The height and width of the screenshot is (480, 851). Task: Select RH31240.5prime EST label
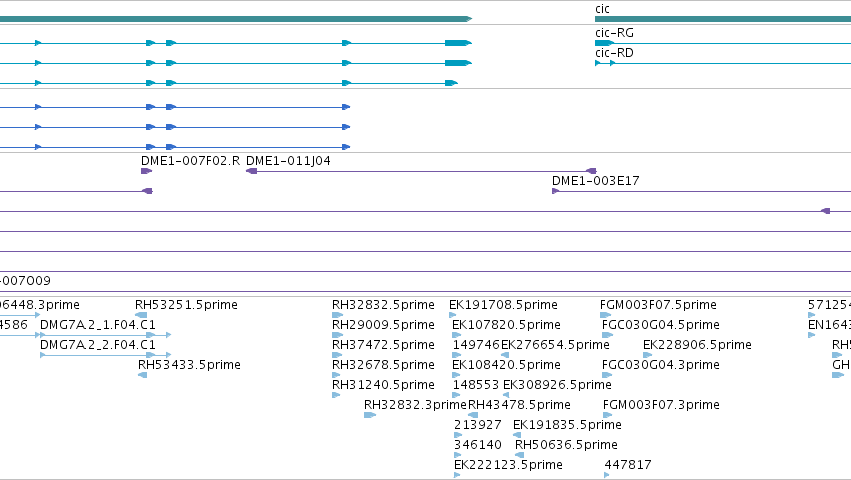pos(383,385)
